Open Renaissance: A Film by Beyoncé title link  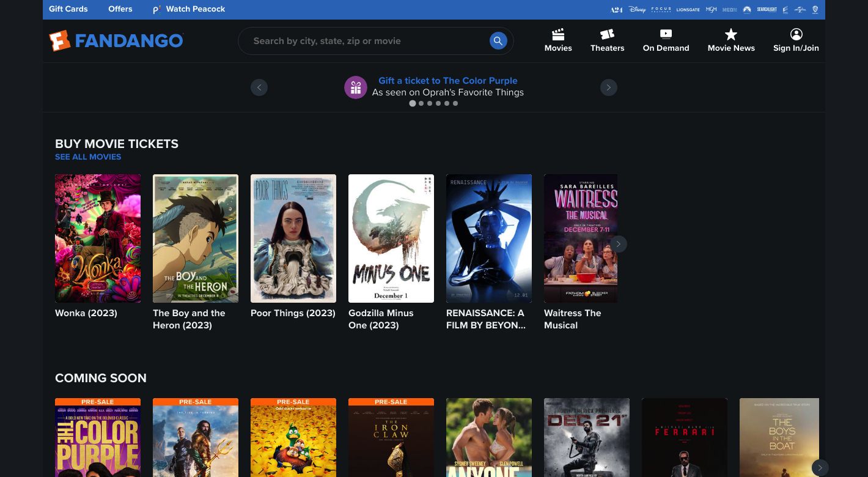click(486, 319)
